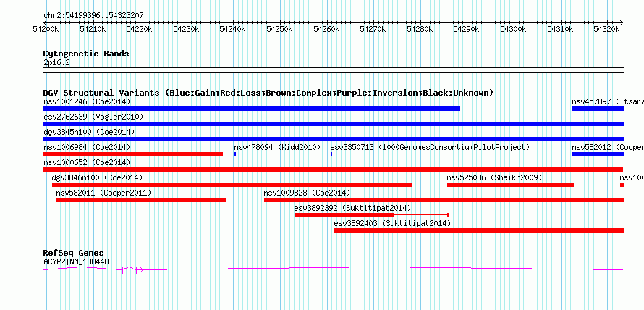644x310 pixels.
Task: Click the ACYP2|NM_138448 gene label
Action: point(77,261)
